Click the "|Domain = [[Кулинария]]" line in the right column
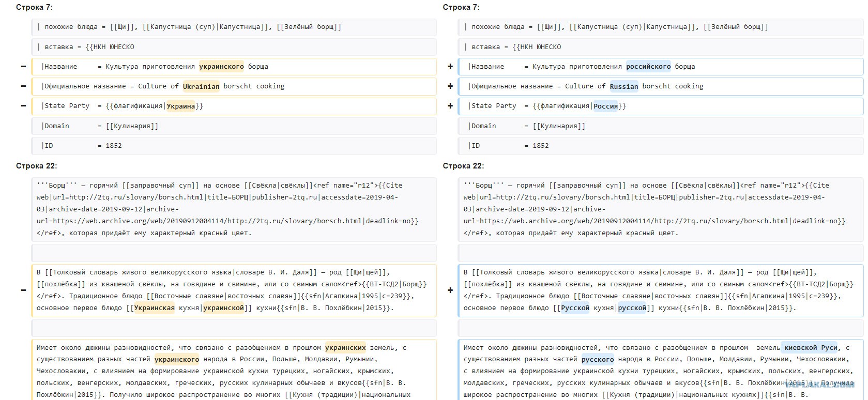Viewport: 868px width, 400px height. pos(661,126)
